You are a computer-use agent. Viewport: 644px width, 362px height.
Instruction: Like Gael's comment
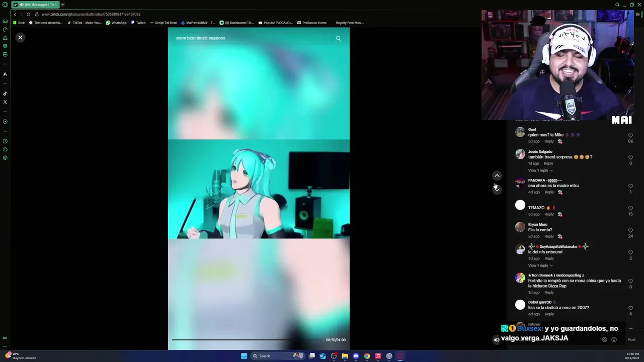click(x=630, y=136)
